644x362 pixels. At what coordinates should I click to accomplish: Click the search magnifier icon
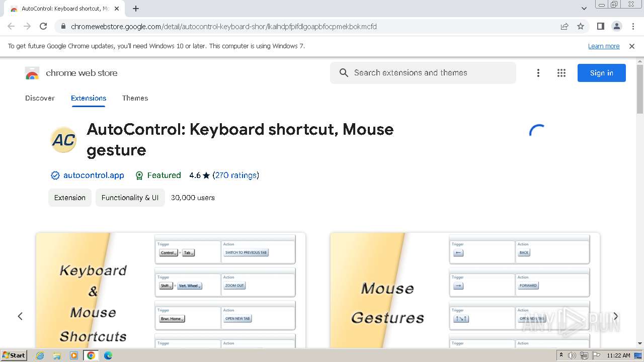(344, 73)
